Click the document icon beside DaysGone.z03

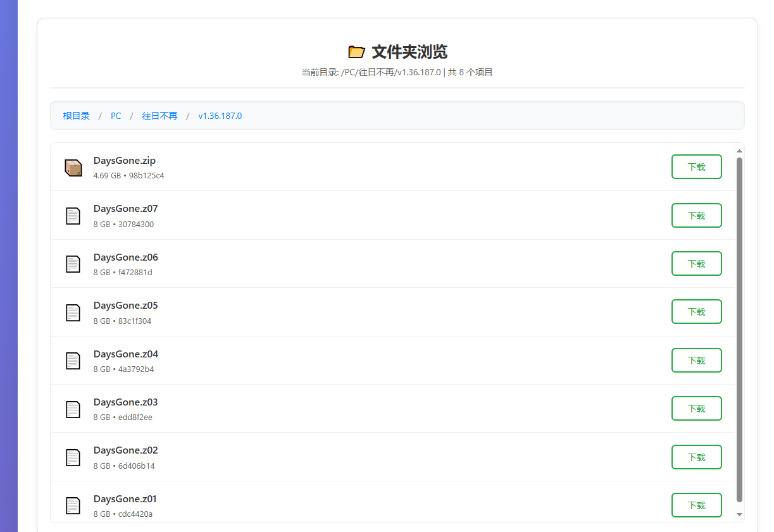(x=73, y=409)
